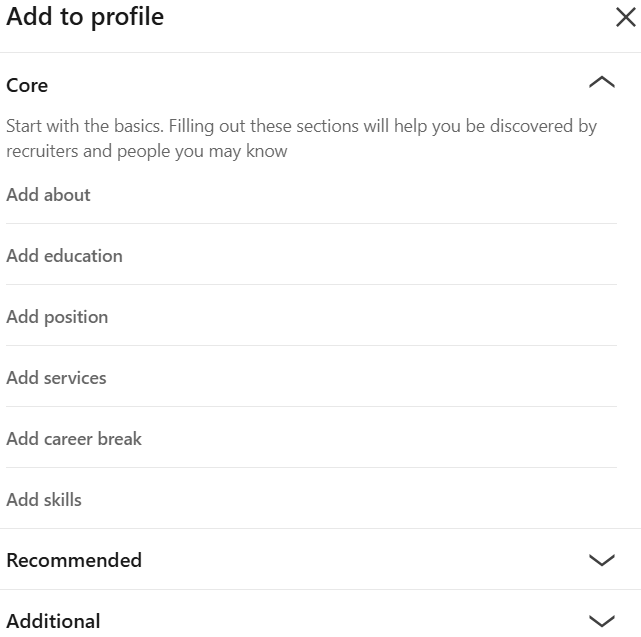
Task: Click the Additional section heading
Action: coord(53,621)
